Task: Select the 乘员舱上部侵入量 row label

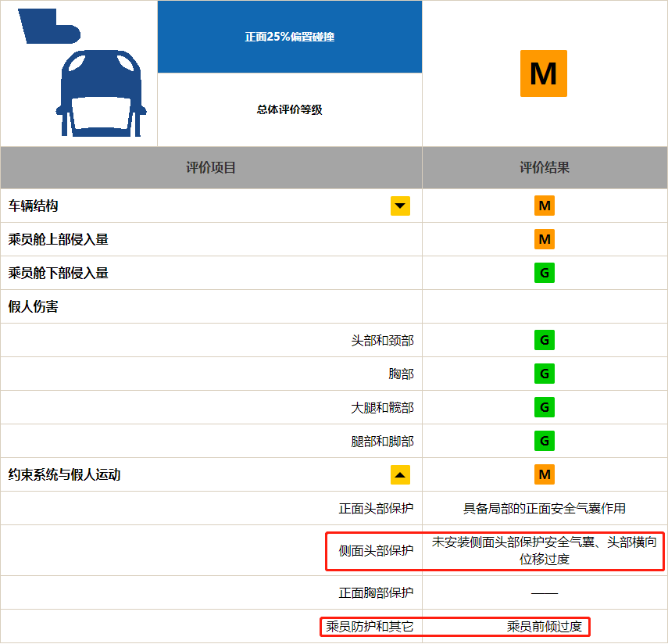Action: 59,239
